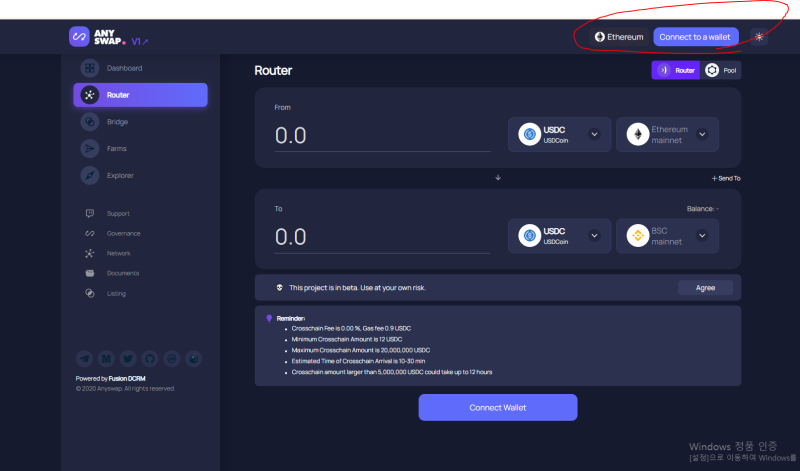Open the Medium social icon

pyautogui.click(x=106, y=359)
